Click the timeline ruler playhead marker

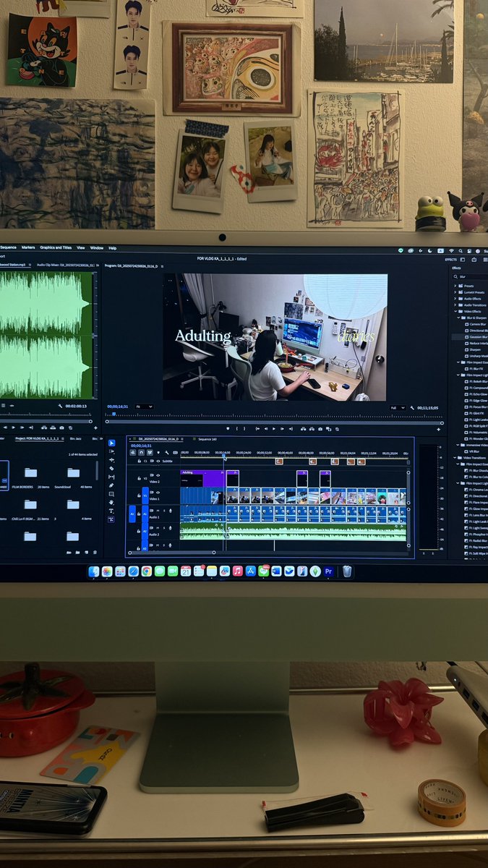223,456
